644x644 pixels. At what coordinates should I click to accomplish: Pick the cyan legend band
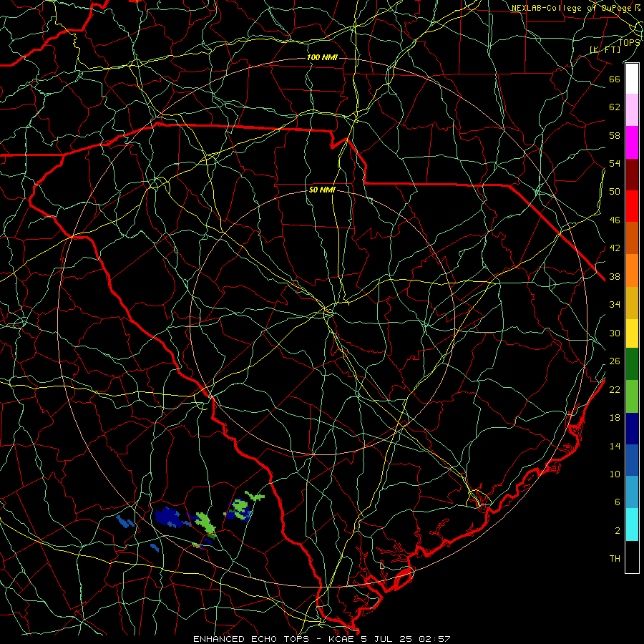tap(632, 525)
